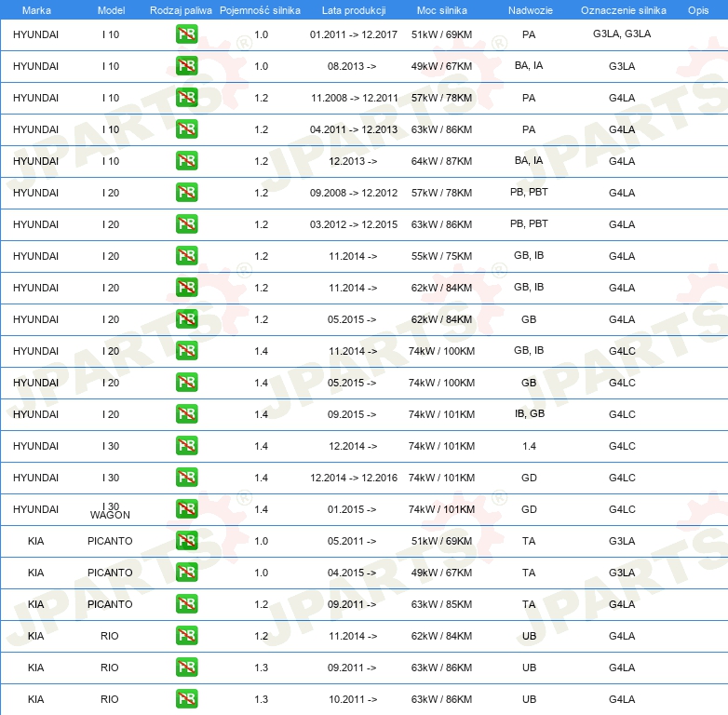Click Moc silnika column header
Viewport: 728px width, 715px height.
441,10
